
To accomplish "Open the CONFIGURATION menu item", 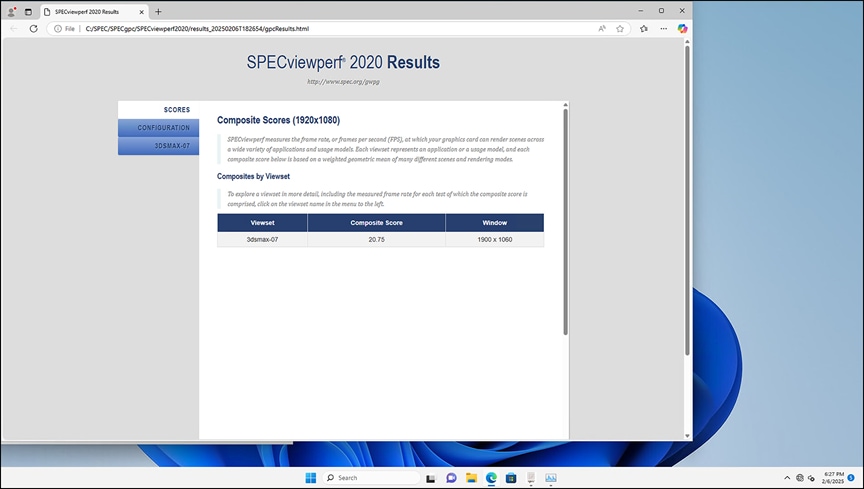I will coord(159,128).
